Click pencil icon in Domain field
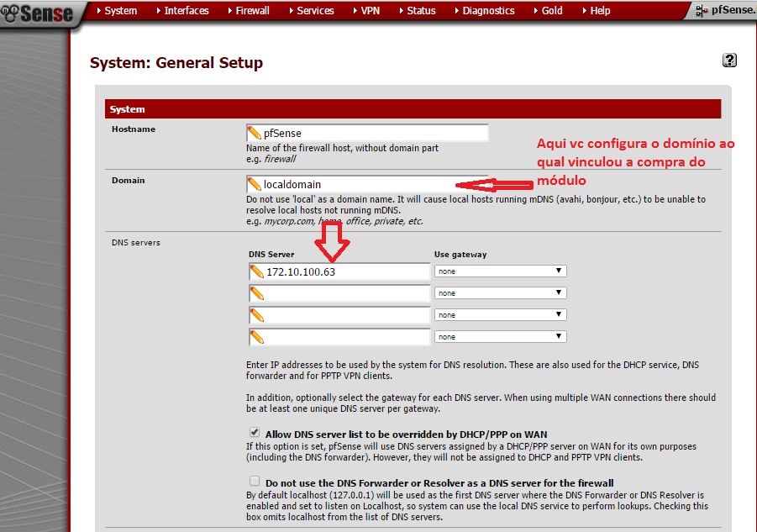Screen dimensions: 757x532 255,184
